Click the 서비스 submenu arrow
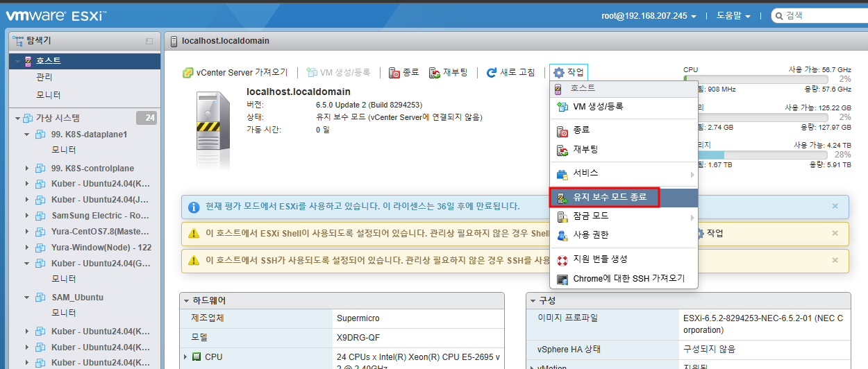Viewport: 868px width, 369px height. click(x=692, y=174)
